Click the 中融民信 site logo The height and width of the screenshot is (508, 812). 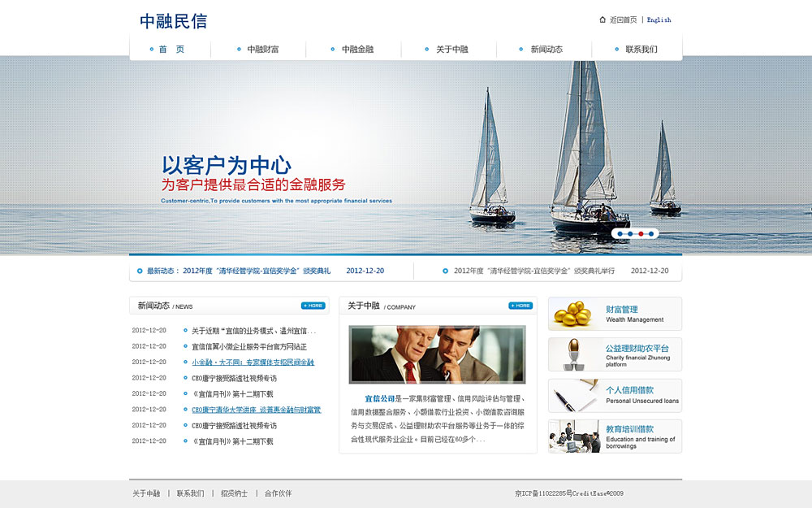point(173,21)
